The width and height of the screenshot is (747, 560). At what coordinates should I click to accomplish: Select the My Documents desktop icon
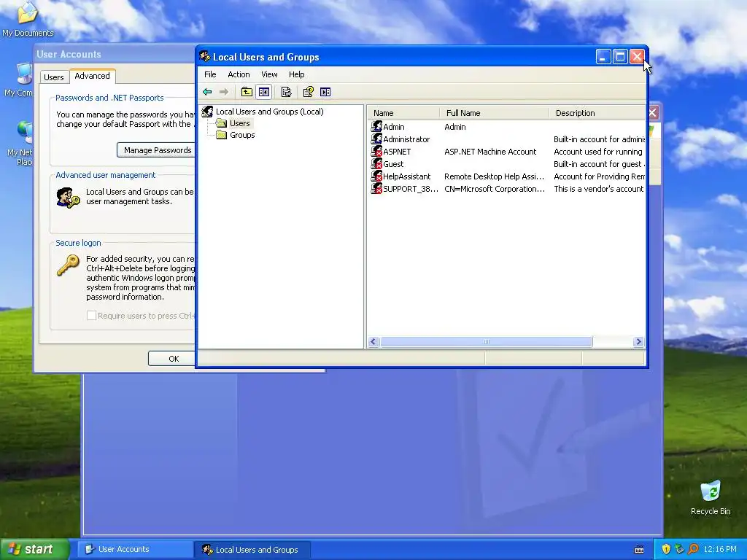(28, 19)
